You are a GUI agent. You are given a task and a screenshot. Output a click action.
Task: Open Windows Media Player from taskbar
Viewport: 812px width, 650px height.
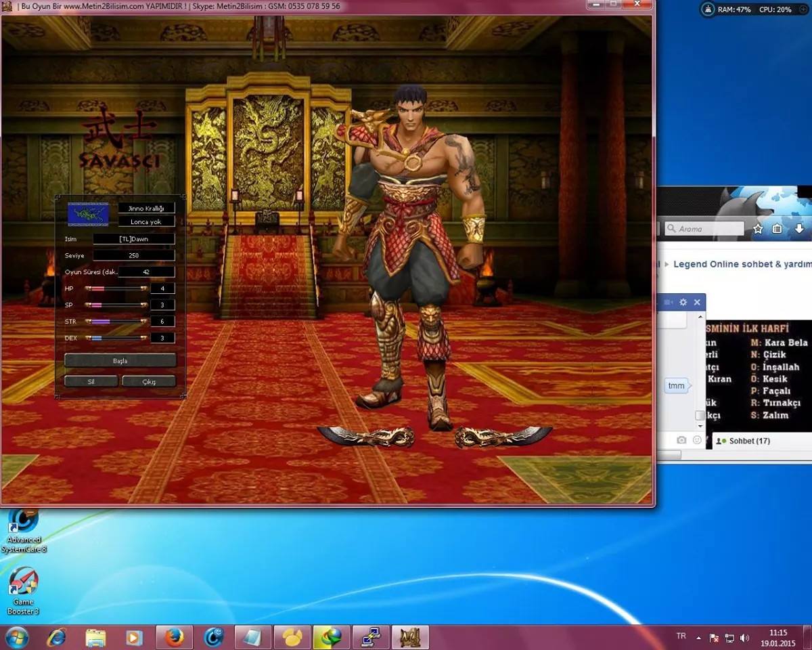coord(135,638)
